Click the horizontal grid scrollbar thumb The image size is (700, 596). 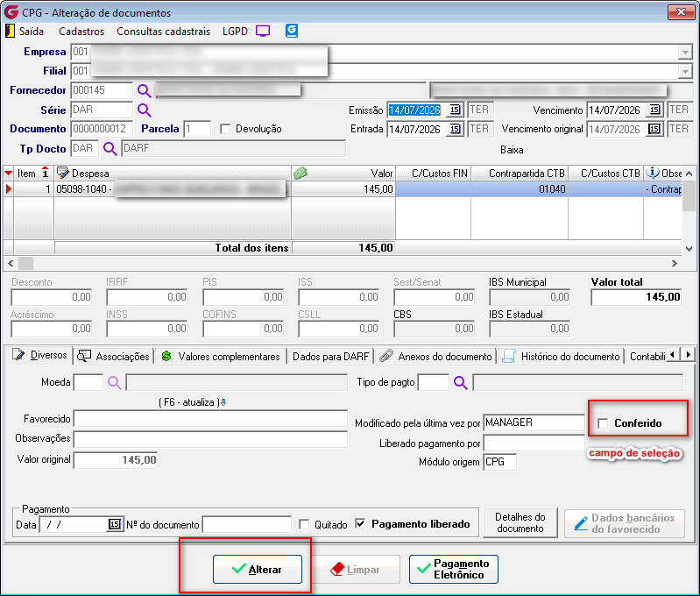(x=26, y=263)
